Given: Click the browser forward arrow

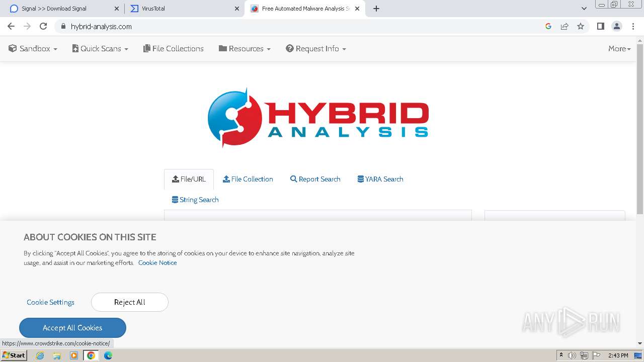Looking at the screenshot, I should pyautogui.click(x=27, y=26).
